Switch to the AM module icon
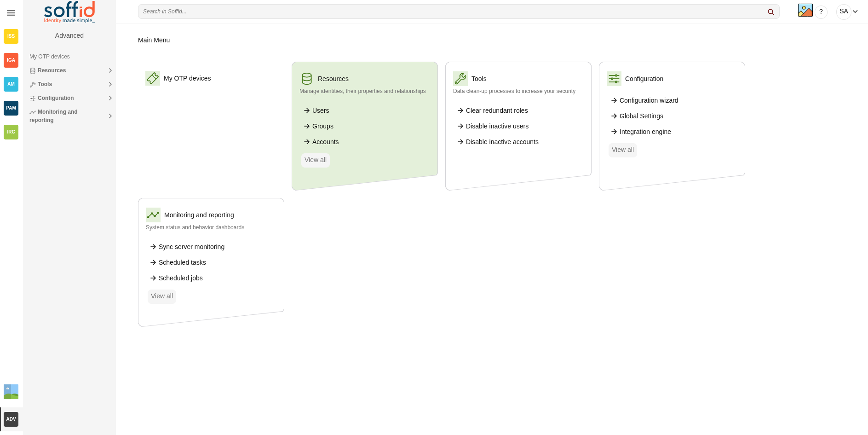Image resolution: width=868 pixels, height=435 pixels. click(x=11, y=84)
